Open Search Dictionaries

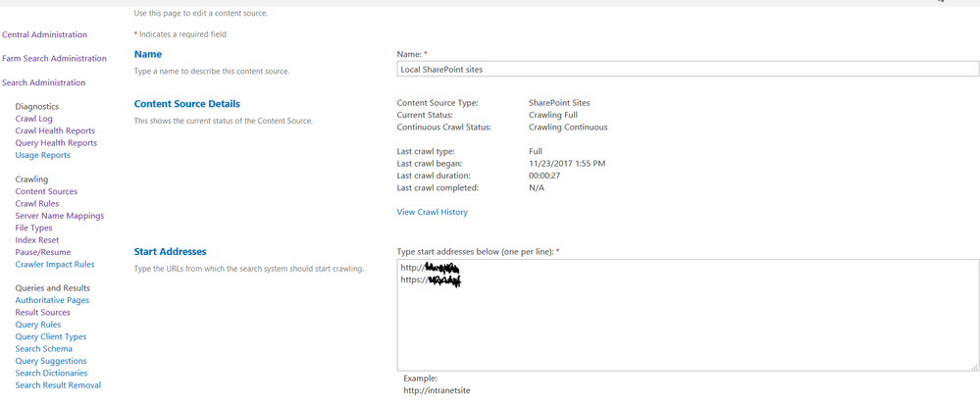[x=51, y=374]
